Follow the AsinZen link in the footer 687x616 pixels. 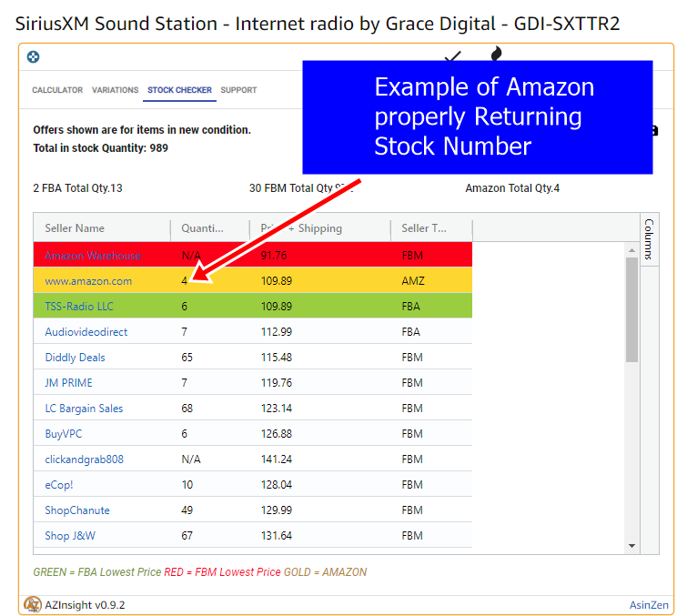click(x=649, y=605)
